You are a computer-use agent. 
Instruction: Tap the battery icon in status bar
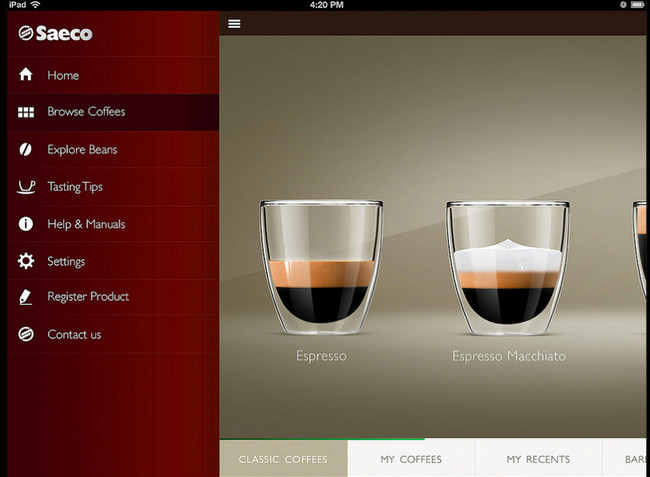tap(638, 5)
